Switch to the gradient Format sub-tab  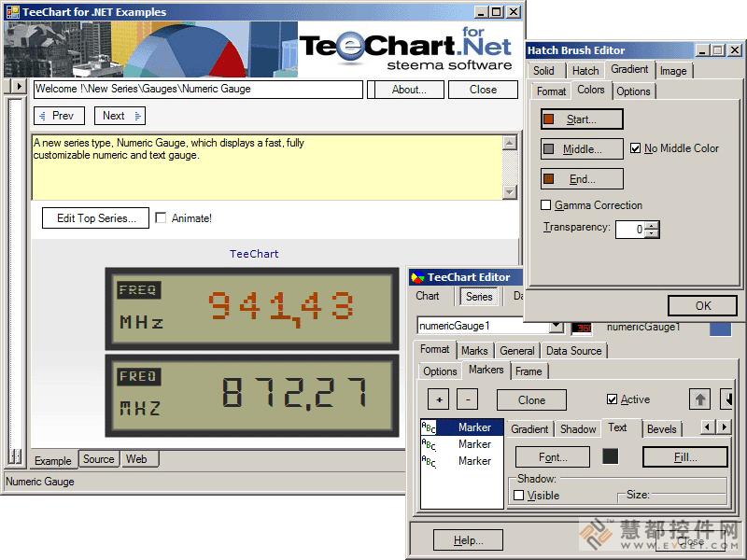551,91
